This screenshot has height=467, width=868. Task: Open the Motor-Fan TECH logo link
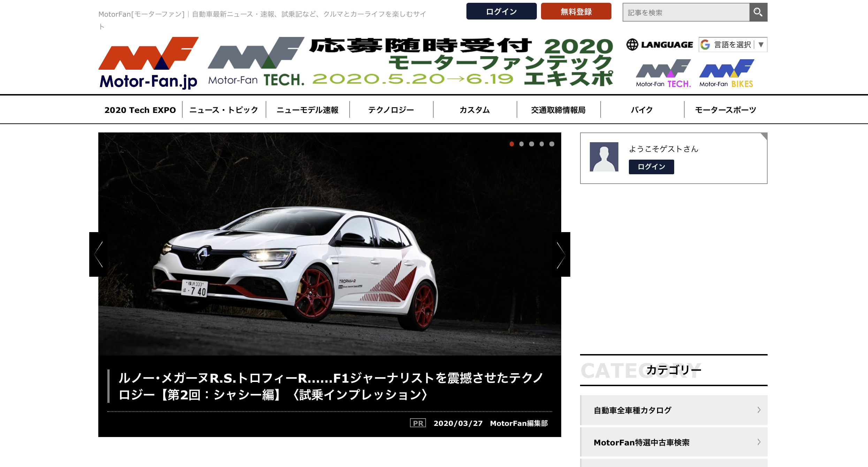[x=663, y=73]
